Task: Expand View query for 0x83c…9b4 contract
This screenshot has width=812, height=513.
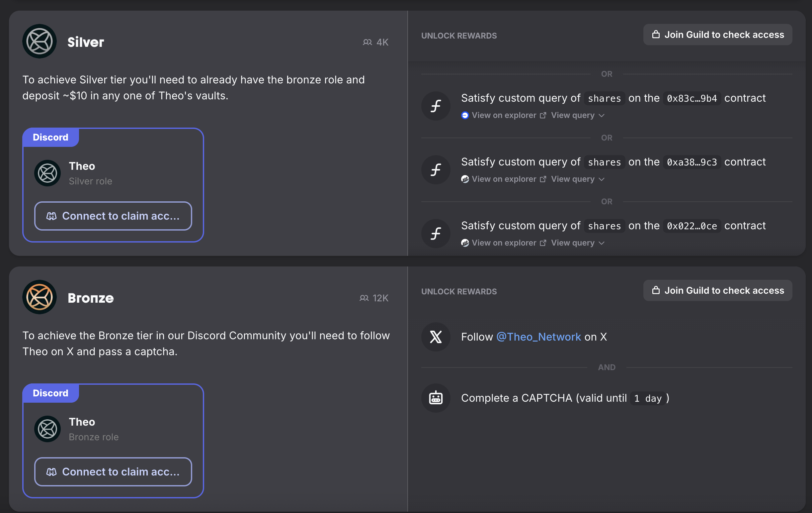Action: 577,115
